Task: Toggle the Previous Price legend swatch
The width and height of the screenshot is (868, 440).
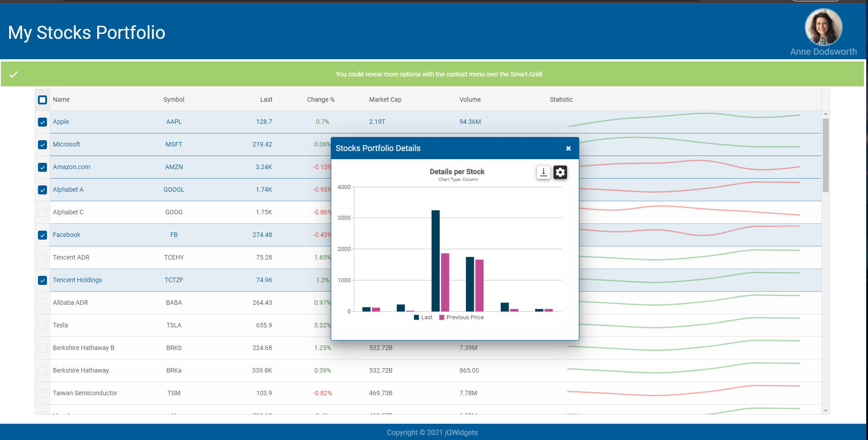Action: coord(441,317)
